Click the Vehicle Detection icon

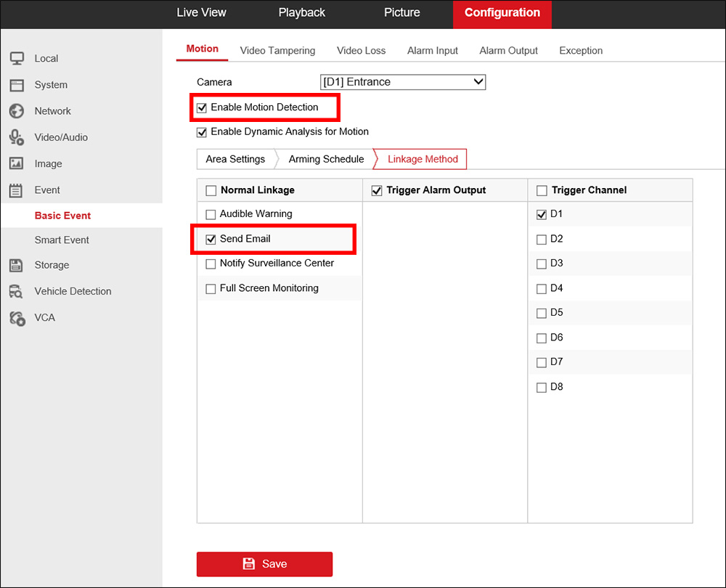(16, 291)
